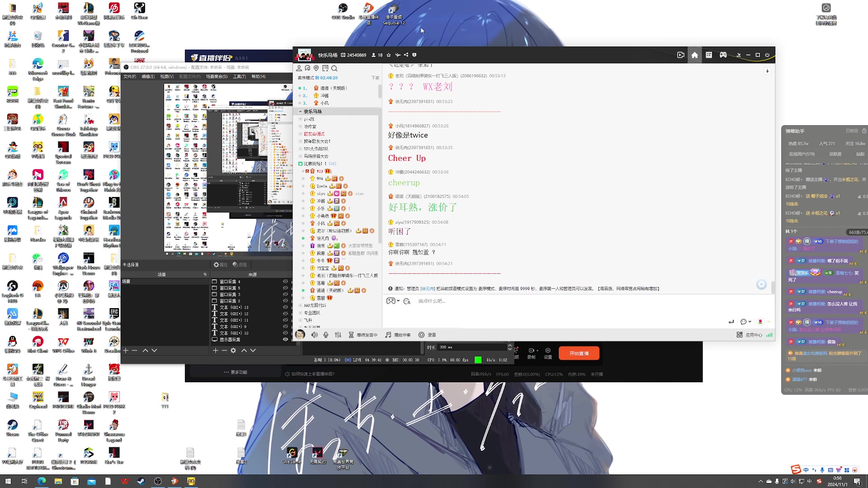Favorite the channel with the star icon
This screenshot has height=488, width=868.
pyautogui.click(x=388, y=55)
